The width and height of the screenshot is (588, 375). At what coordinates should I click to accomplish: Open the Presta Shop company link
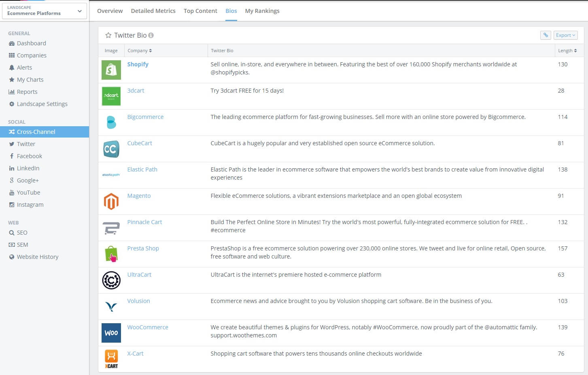(143, 248)
